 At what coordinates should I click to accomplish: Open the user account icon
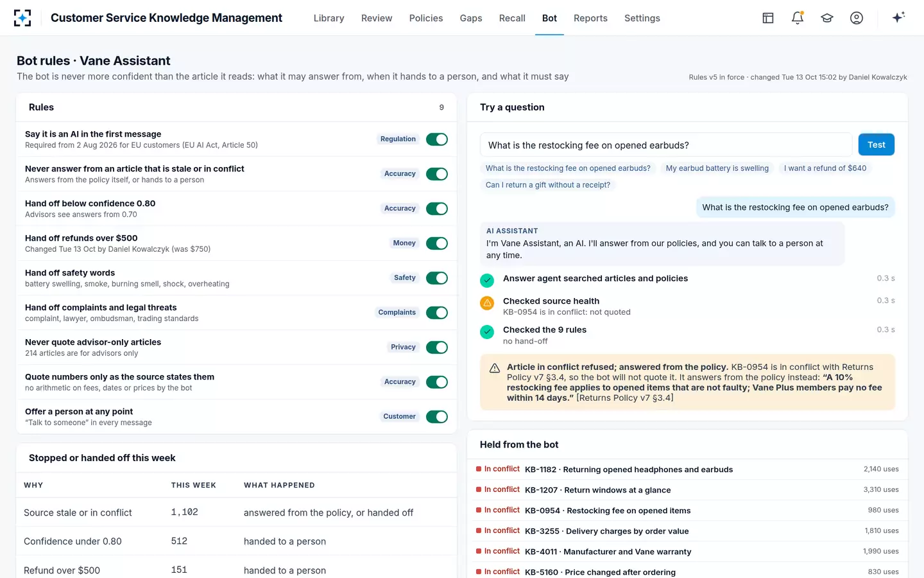tap(857, 18)
